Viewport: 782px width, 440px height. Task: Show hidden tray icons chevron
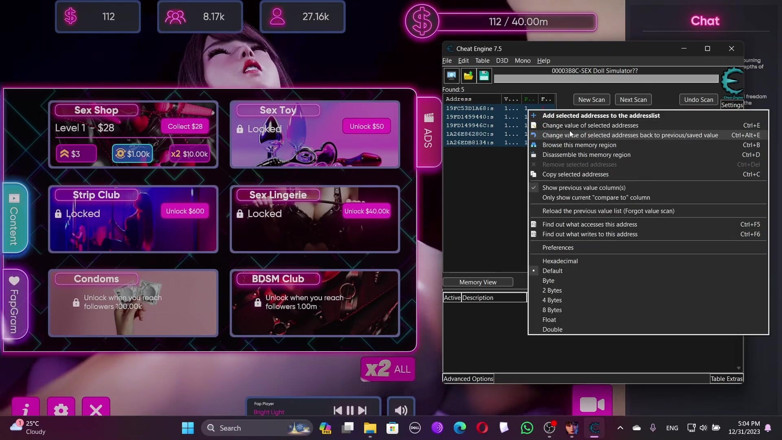[x=620, y=428]
